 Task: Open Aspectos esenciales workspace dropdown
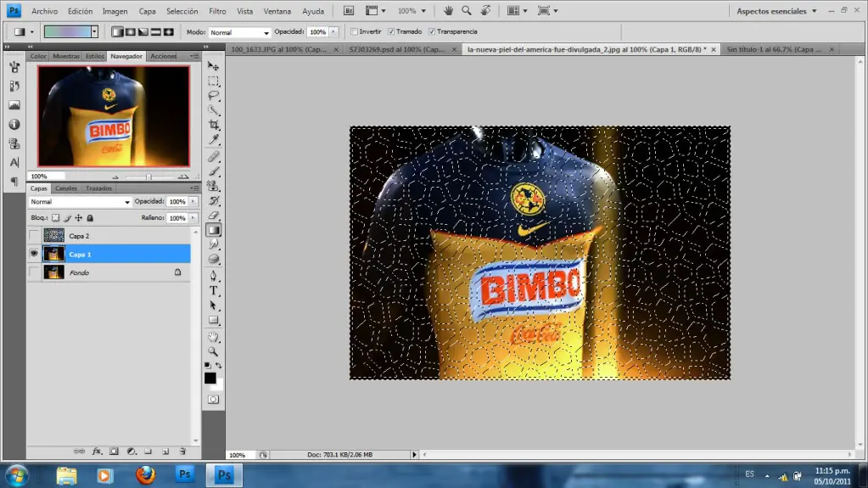[776, 10]
